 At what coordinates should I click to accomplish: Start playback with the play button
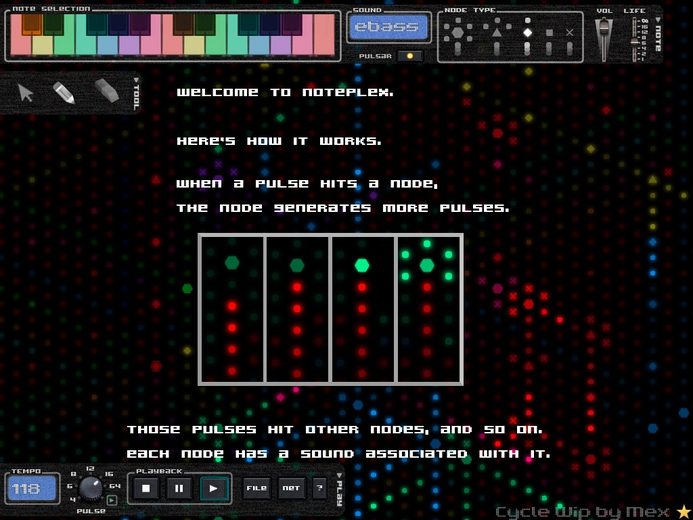213,488
